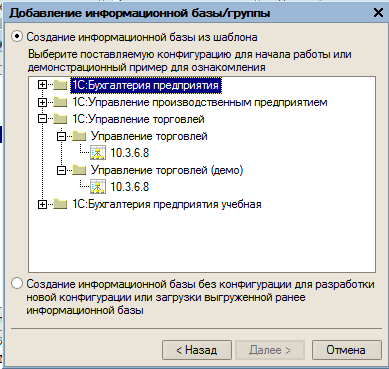The image size is (389, 369).
Task: Click the 1С:Бухгалтерия предприятия учебная folder icon
Action: (x=60, y=204)
